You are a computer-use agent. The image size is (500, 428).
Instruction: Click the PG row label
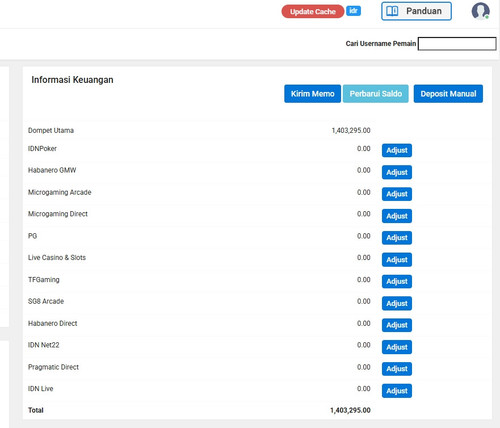click(32, 236)
